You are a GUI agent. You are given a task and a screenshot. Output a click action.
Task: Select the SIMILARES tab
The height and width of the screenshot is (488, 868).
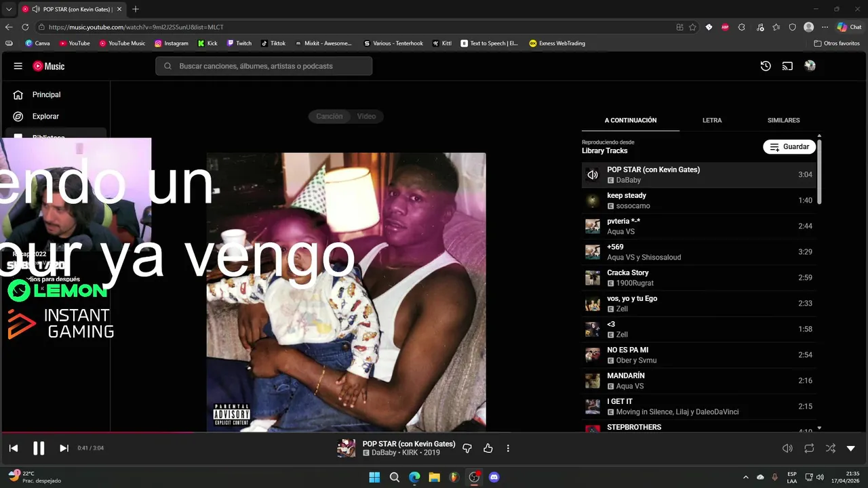click(x=783, y=121)
